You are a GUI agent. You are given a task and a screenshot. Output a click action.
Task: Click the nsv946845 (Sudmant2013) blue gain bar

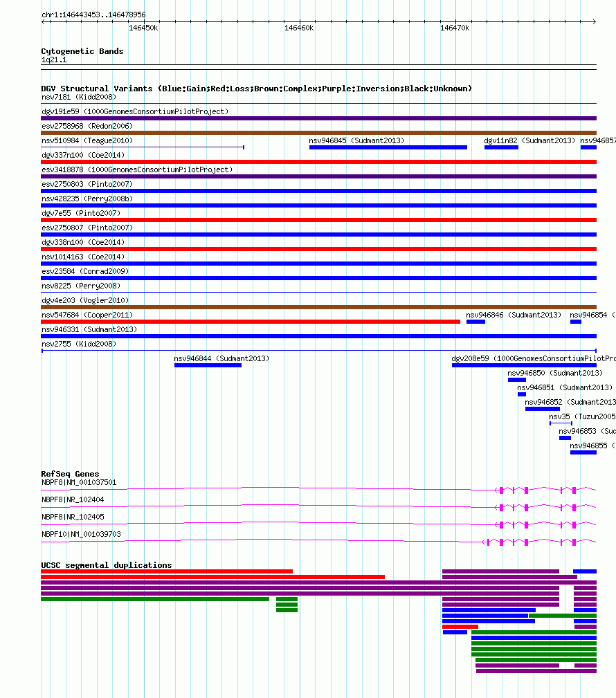pos(388,147)
